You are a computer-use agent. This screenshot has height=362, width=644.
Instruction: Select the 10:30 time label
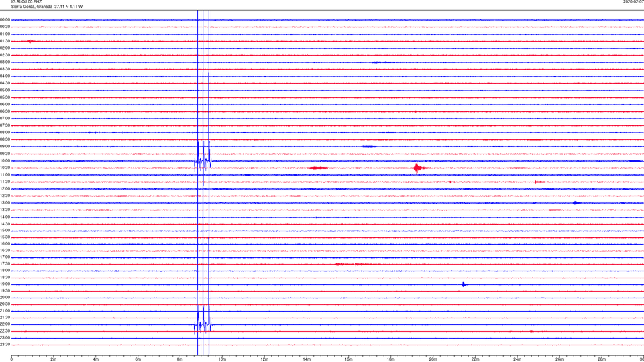pos(5,168)
